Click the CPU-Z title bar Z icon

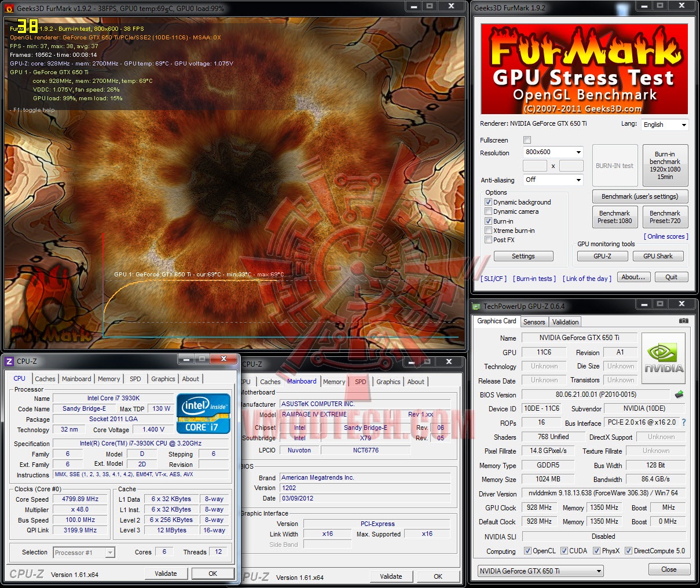point(9,361)
